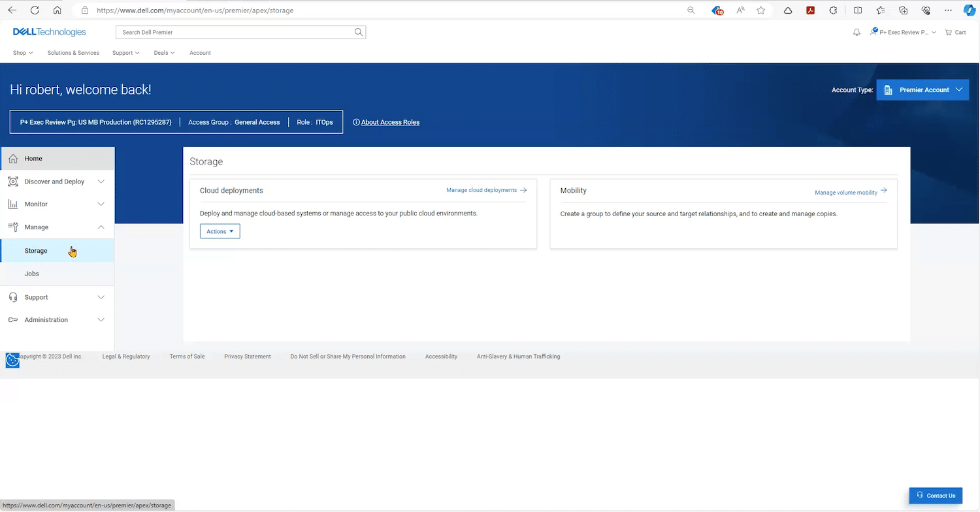Open the shopping coupons tag icon
The image size is (980, 512).
point(717,10)
